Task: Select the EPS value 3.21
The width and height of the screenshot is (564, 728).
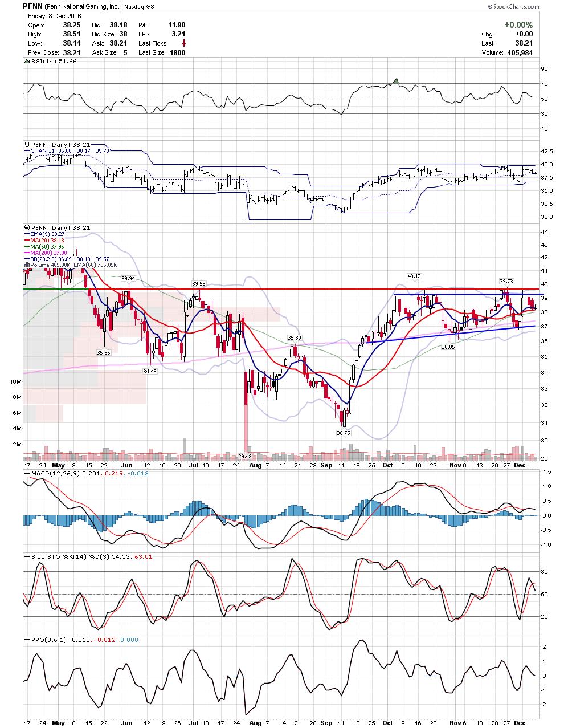Action: click(x=178, y=34)
